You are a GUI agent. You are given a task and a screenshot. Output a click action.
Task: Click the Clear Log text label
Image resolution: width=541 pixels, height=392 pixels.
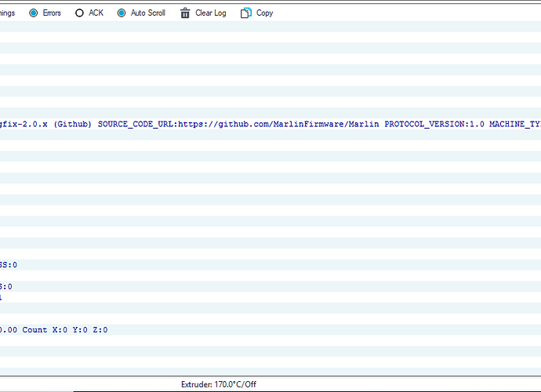point(210,13)
